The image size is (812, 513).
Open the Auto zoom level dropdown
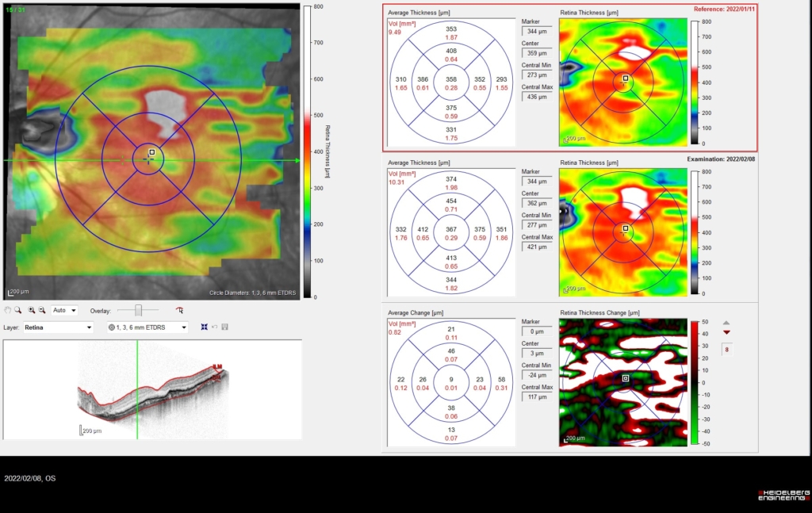pos(64,311)
